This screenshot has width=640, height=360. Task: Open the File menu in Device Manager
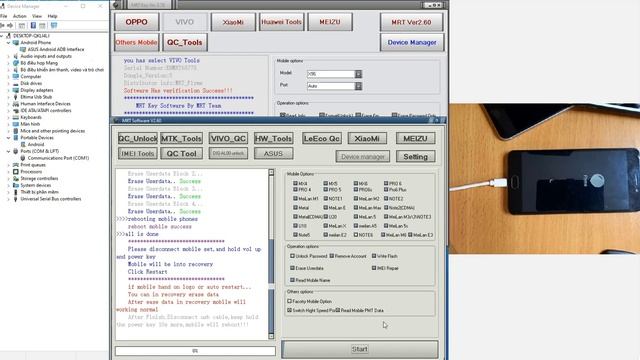pyautogui.click(x=4, y=16)
